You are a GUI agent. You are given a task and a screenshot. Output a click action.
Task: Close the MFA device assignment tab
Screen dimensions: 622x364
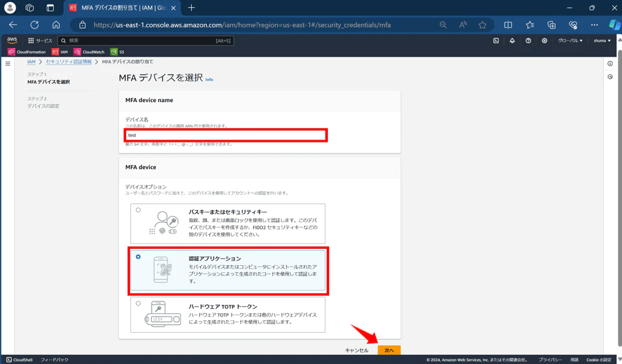pos(173,8)
